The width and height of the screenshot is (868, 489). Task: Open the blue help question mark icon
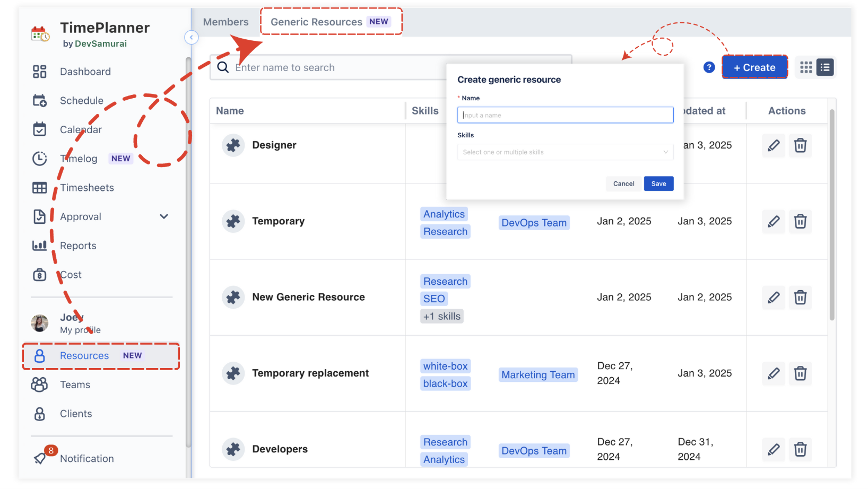[x=709, y=67]
